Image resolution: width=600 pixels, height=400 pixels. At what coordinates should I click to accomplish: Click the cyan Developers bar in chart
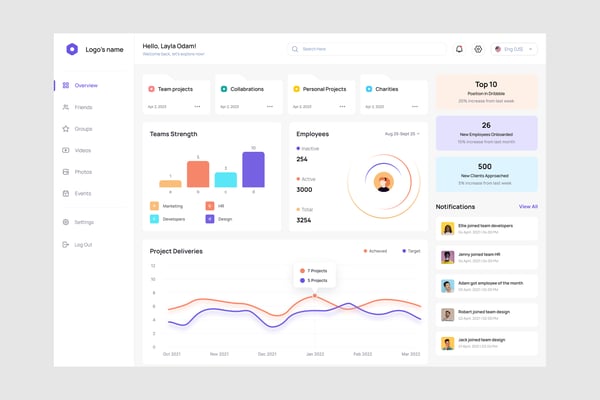click(226, 180)
